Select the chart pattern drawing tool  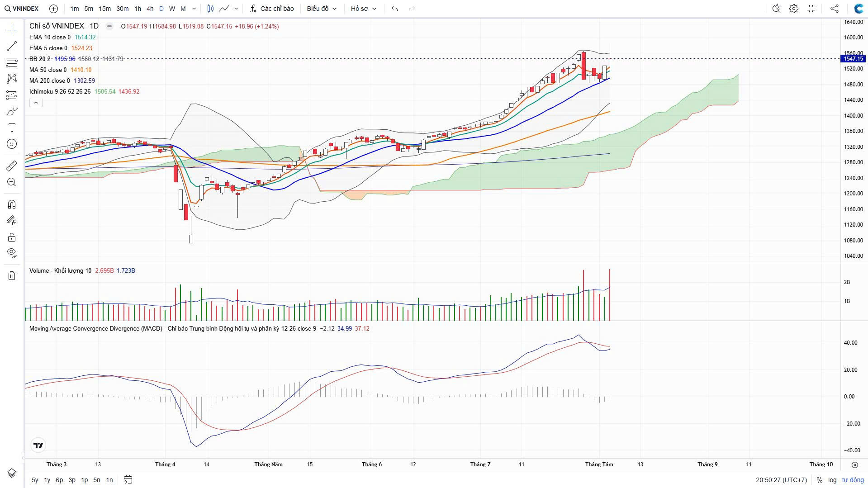[12, 79]
